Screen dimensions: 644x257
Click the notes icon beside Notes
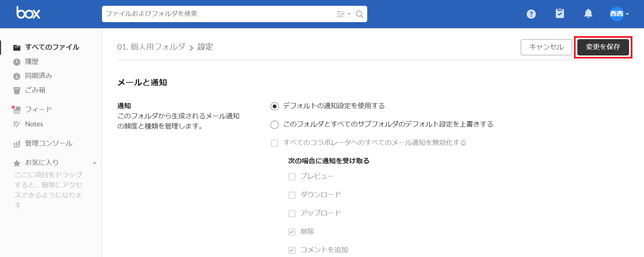[17, 124]
